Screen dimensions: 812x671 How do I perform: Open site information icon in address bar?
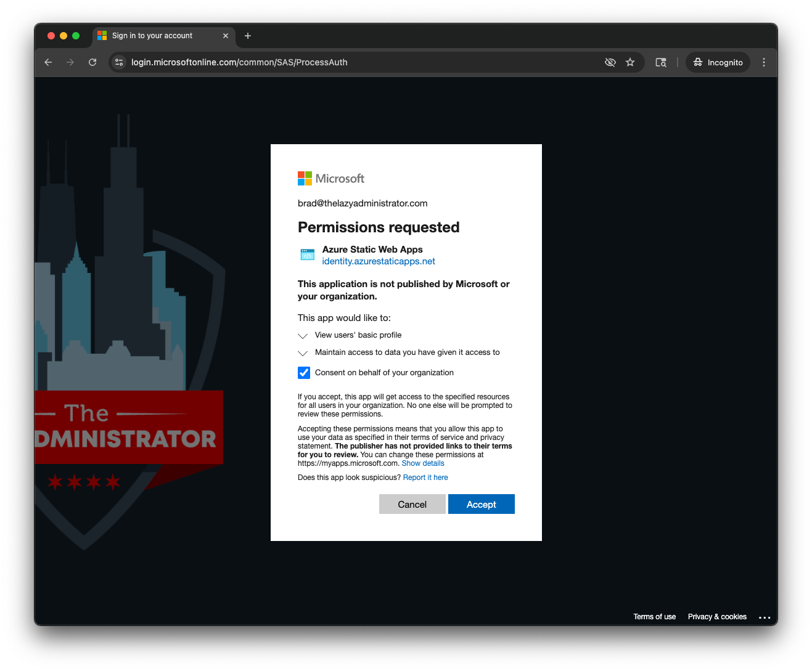click(x=120, y=62)
